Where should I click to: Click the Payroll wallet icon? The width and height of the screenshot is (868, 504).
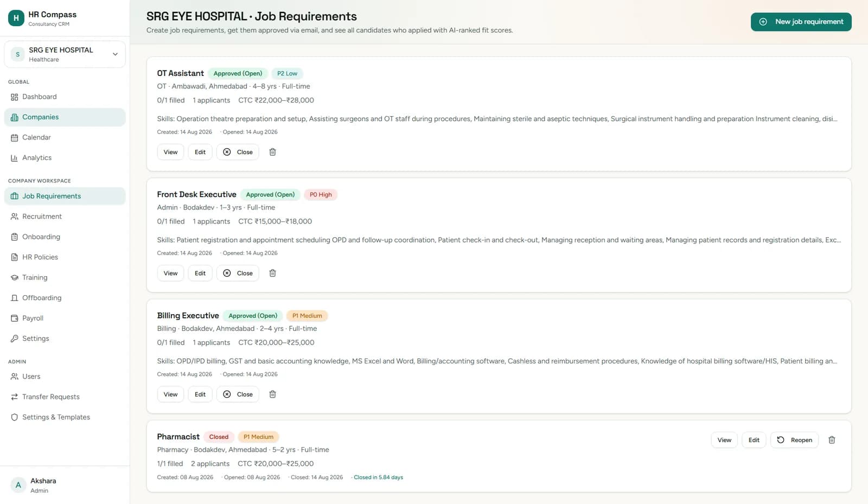15,318
